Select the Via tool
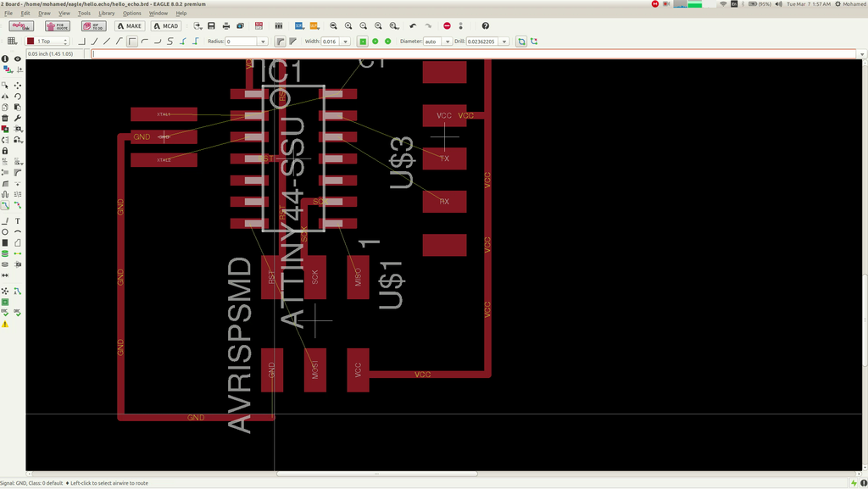Screen dimensions: 868x489 coord(5,253)
